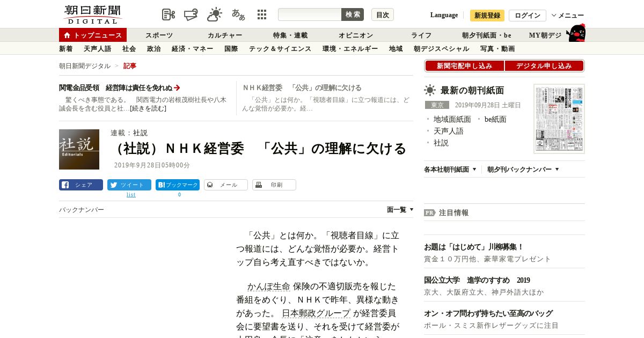Click the ログイン button

[528, 16]
